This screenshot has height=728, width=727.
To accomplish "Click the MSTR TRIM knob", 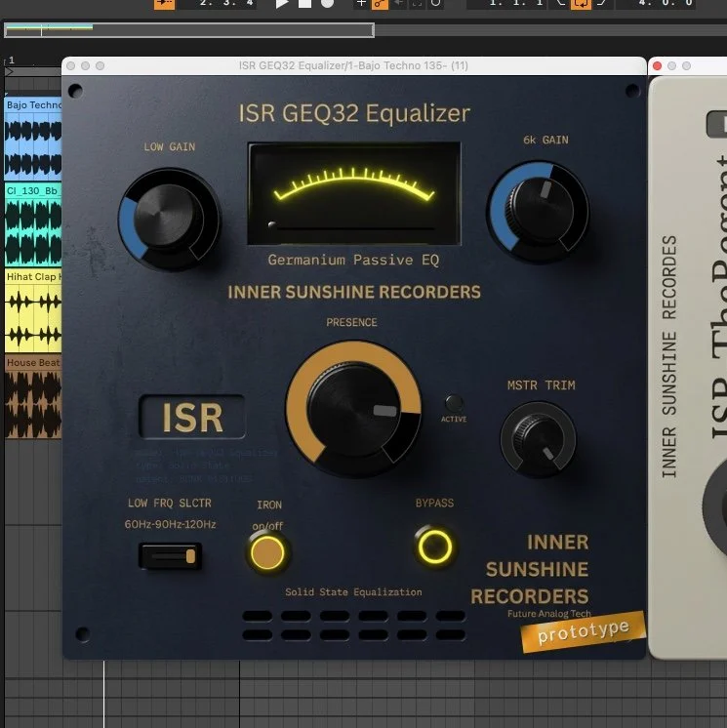I will (x=538, y=439).
